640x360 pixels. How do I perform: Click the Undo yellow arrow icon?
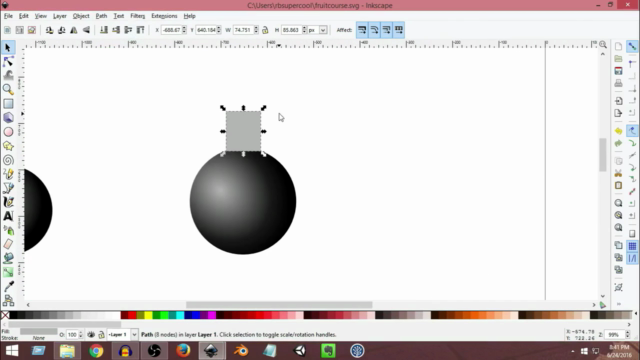[618, 131]
